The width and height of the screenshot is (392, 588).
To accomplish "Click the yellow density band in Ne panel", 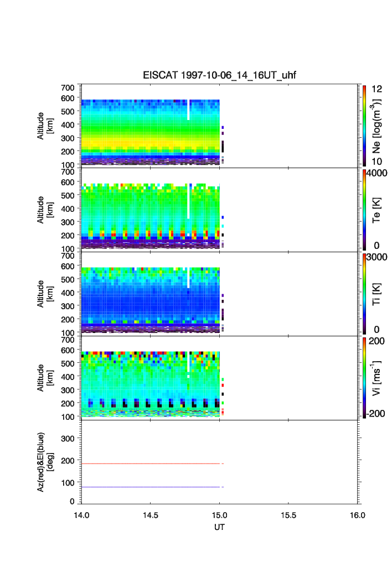I will point(150,143).
